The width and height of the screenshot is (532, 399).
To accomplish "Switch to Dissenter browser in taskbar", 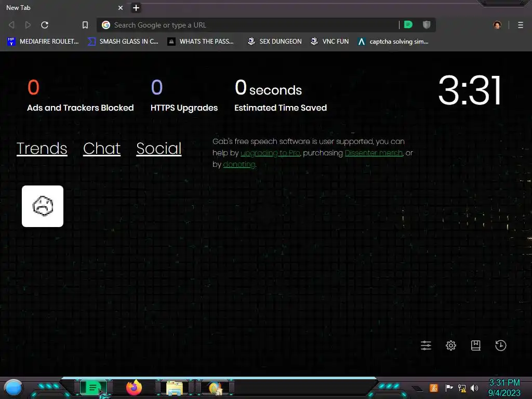I will tap(94, 388).
